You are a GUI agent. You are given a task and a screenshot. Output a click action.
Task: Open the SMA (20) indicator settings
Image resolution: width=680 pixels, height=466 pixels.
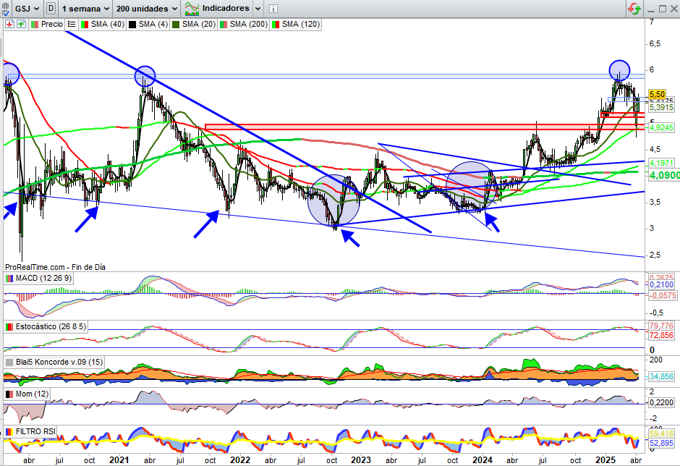(198, 24)
